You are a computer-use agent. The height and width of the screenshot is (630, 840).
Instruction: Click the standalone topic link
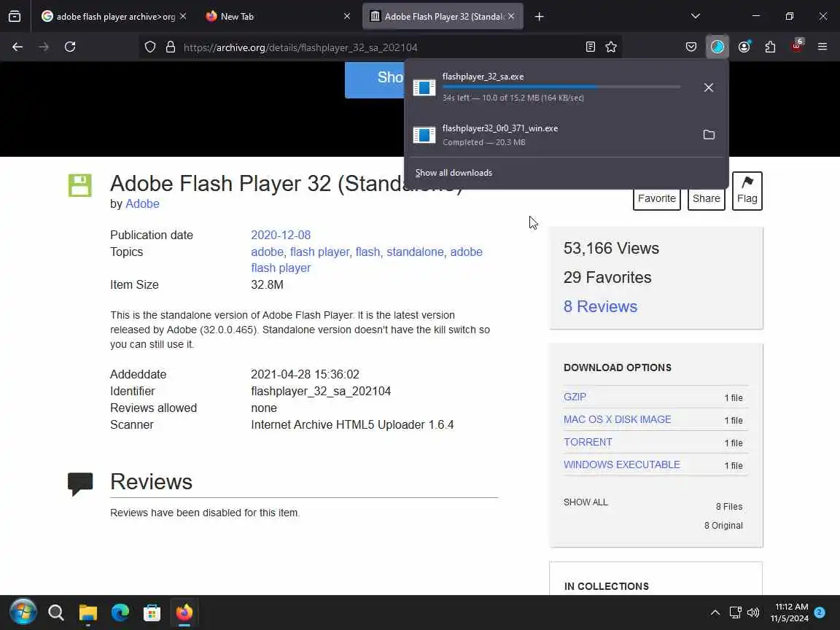click(415, 252)
